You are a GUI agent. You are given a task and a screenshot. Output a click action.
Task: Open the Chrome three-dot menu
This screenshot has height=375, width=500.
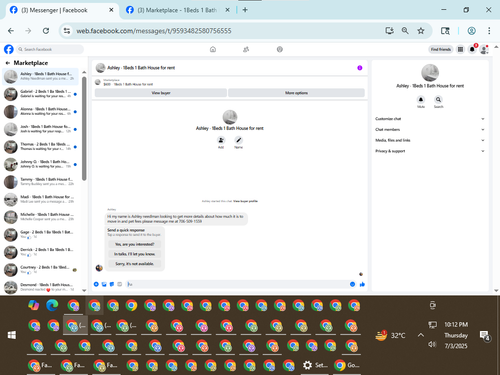click(489, 31)
